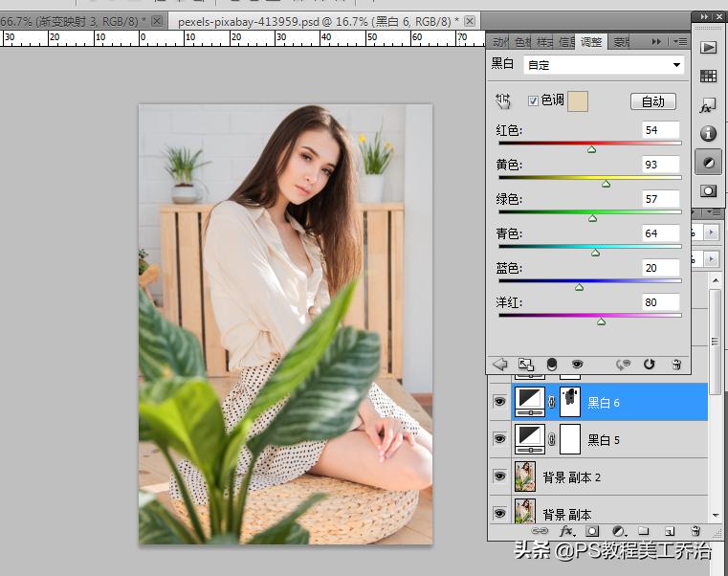The width and height of the screenshot is (728, 576).
Task: Hide the 黑白 5 layer
Action: (x=499, y=439)
